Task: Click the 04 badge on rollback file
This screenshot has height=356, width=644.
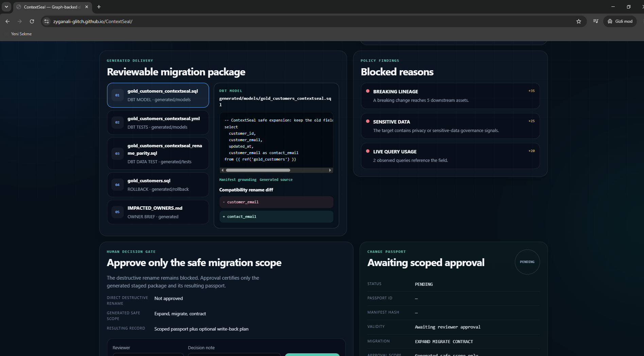Action: pos(117,185)
